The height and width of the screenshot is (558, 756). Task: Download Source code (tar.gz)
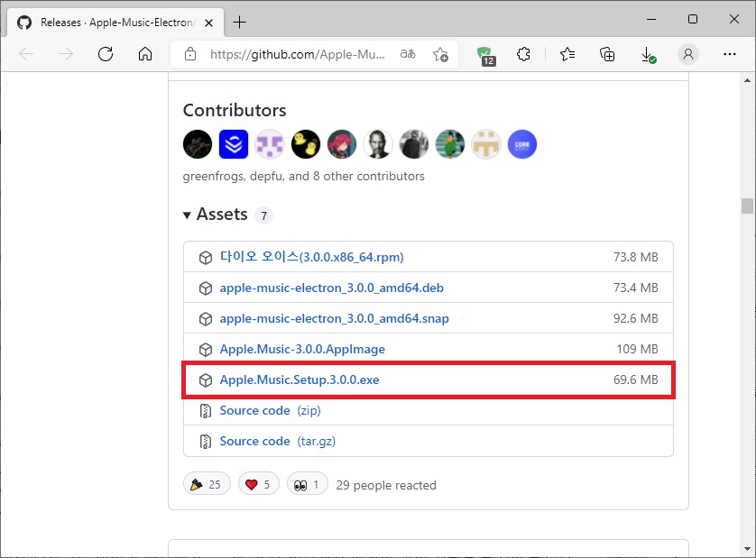[x=277, y=442]
